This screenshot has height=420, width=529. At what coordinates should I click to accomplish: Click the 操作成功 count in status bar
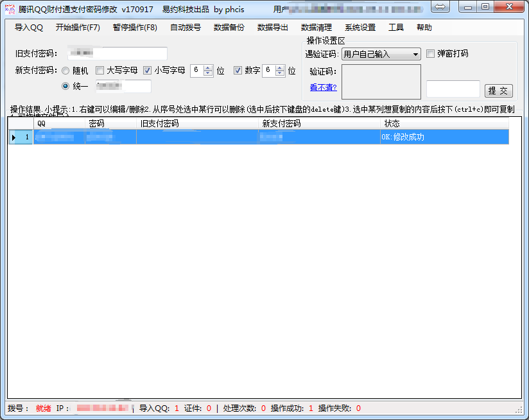[311, 408]
